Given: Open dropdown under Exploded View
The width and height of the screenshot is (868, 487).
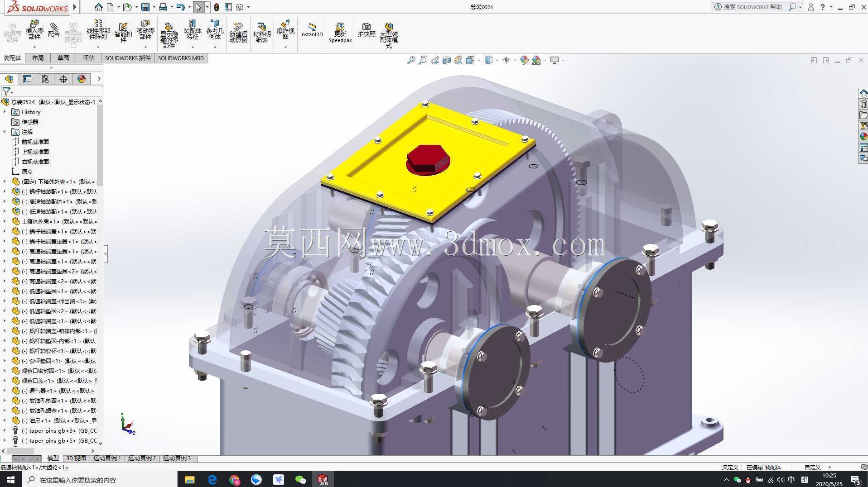Looking at the screenshot, I should [285, 47].
